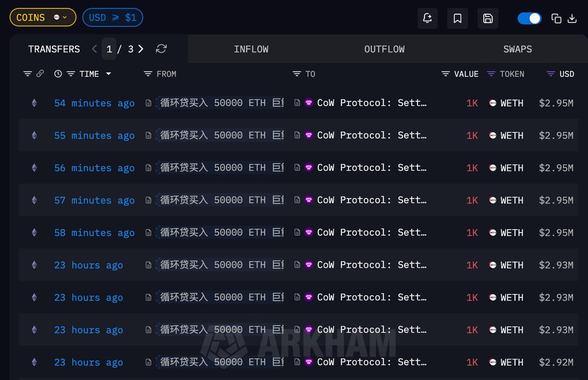The width and height of the screenshot is (588, 380).
Task: Open CoW Protocol recipient in first row
Action: 371,103
